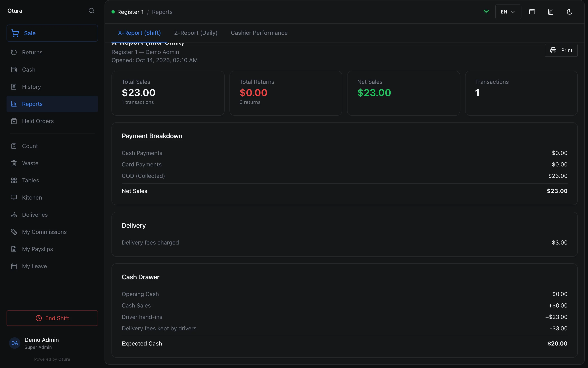Click the green register status dot
The width and height of the screenshot is (588, 368).
[113, 12]
